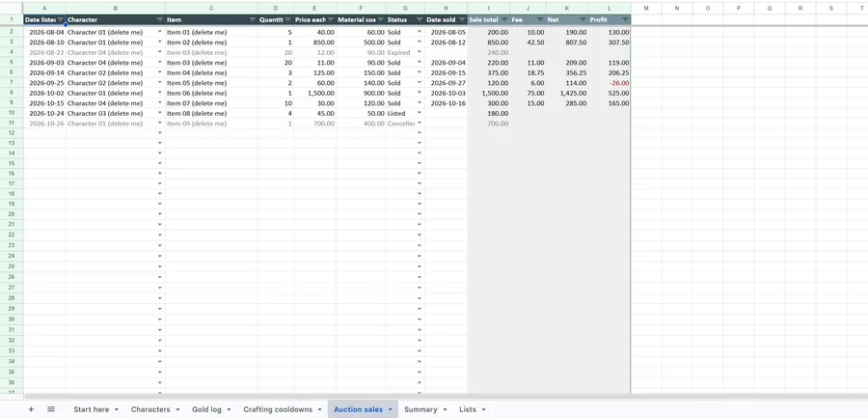The height and width of the screenshot is (418, 868).
Task: Open filter icon on Character header
Action: [x=159, y=19]
